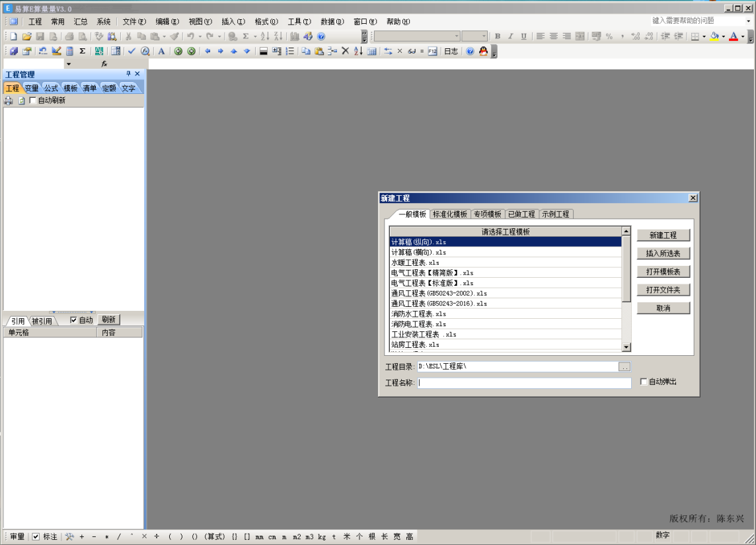The width and height of the screenshot is (756, 545).
Task: Open the 工具(T) menu
Action: click(299, 22)
